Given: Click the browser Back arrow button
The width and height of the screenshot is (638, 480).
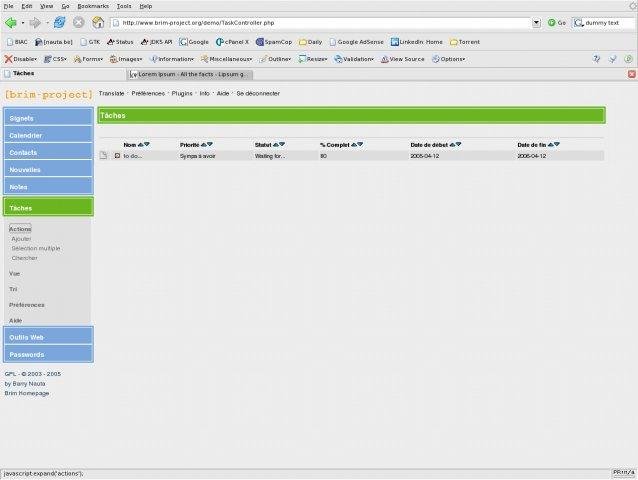Looking at the screenshot, I should (12, 22).
